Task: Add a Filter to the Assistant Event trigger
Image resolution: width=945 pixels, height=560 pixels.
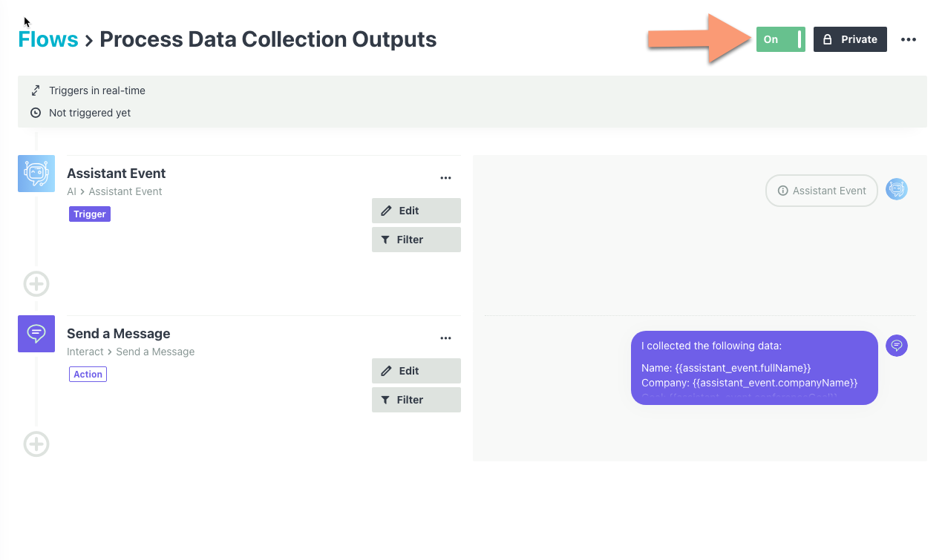Action: (416, 239)
